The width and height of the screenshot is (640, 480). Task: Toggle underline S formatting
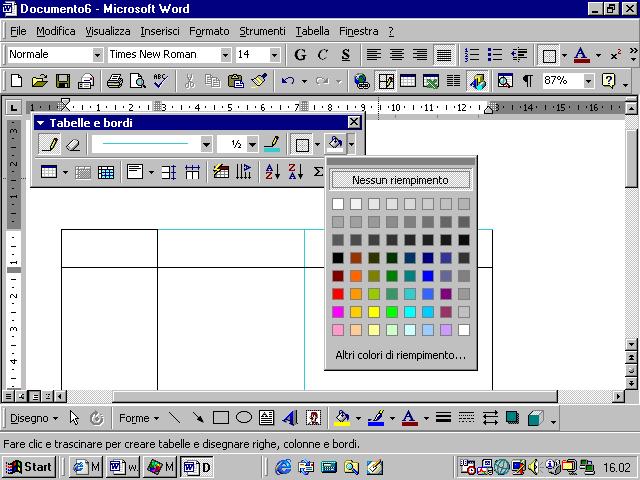[346, 54]
